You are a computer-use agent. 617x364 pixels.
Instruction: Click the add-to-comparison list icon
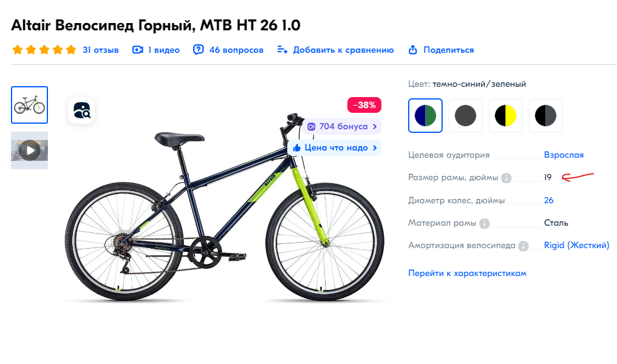pyautogui.click(x=282, y=50)
